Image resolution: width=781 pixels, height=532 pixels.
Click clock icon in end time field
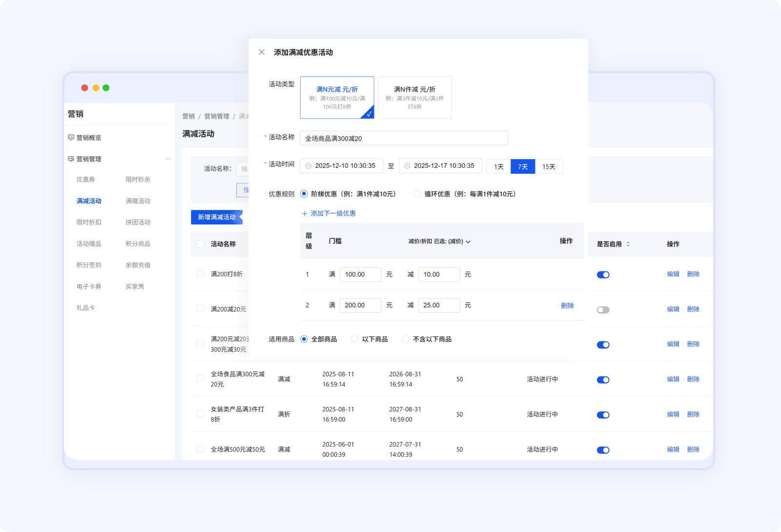point(407,166)
